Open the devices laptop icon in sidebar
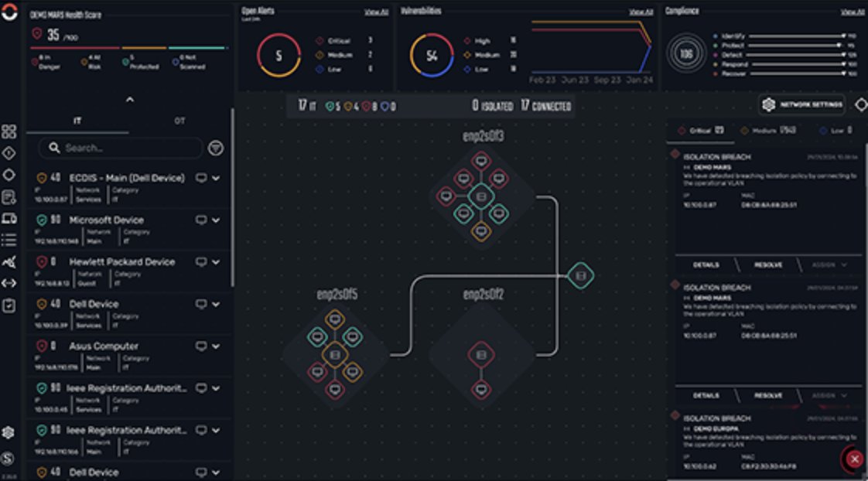The height and width of the screenshot is (481, 868). [9, 219]
